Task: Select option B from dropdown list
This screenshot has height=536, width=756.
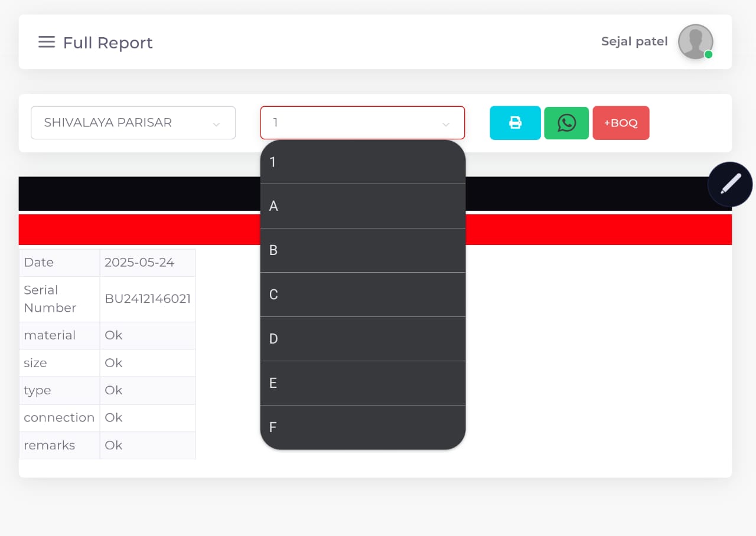Action: pyautogui.click(x=362, y=250)
